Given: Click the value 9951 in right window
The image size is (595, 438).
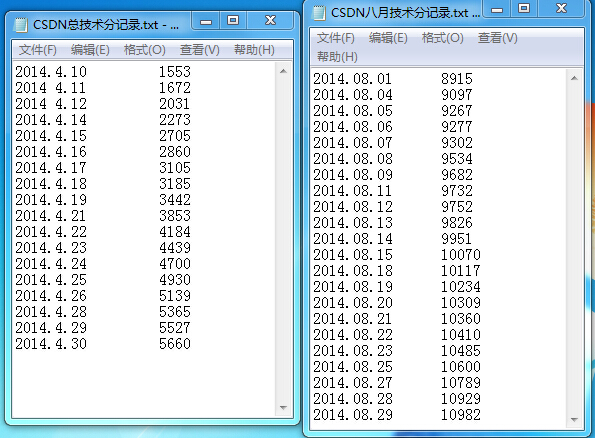Looking at the screenshot, I should [x=456, y=239].
